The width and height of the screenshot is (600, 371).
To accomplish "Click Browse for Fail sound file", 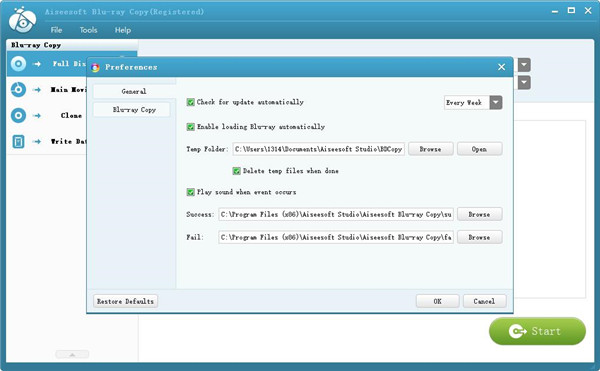I will point(479,237).
